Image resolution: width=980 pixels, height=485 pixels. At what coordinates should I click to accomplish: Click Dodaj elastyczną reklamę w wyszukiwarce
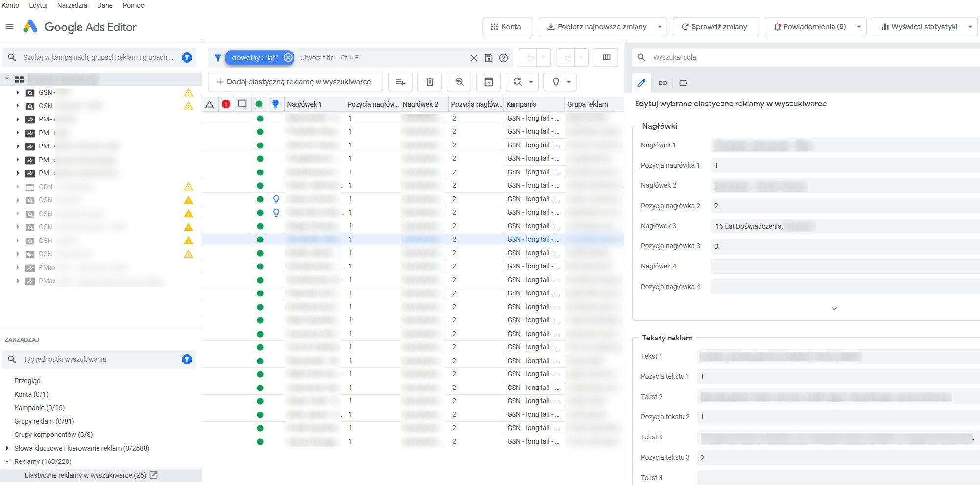[295, 82]
